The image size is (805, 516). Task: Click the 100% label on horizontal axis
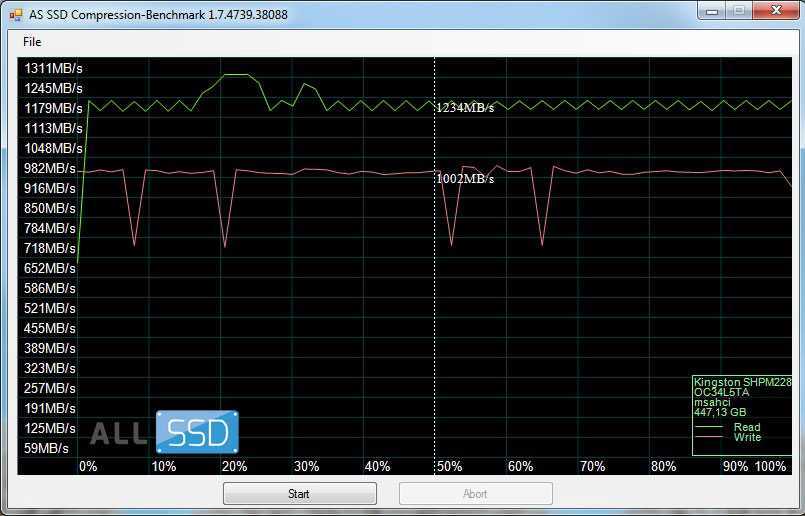(x=770, y=467)
